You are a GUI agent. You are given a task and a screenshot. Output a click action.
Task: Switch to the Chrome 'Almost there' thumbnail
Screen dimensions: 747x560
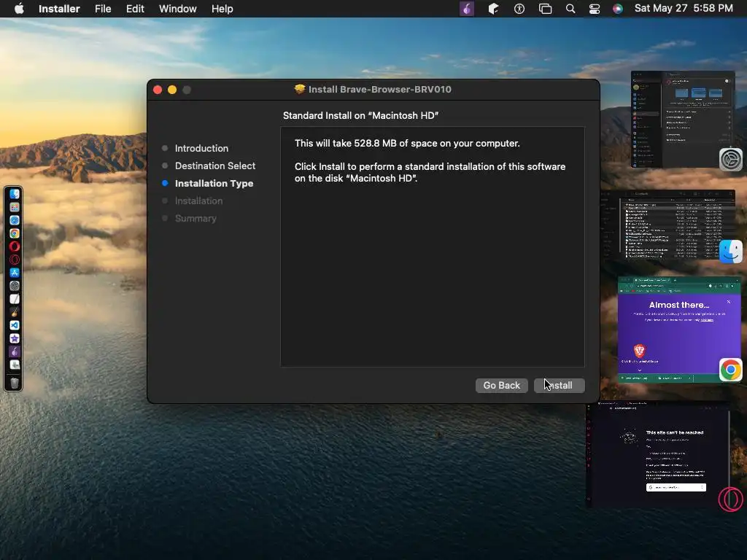tap(679, 330)
